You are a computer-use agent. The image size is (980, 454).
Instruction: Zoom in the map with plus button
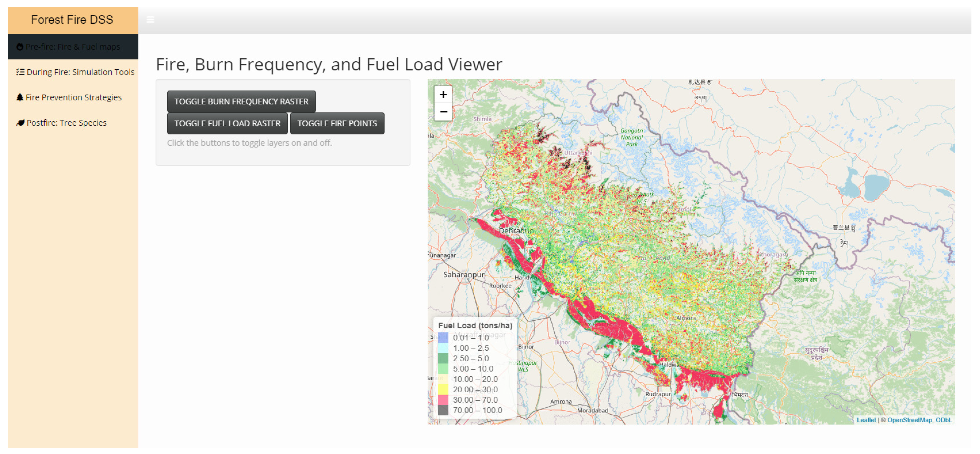[443, 95]
